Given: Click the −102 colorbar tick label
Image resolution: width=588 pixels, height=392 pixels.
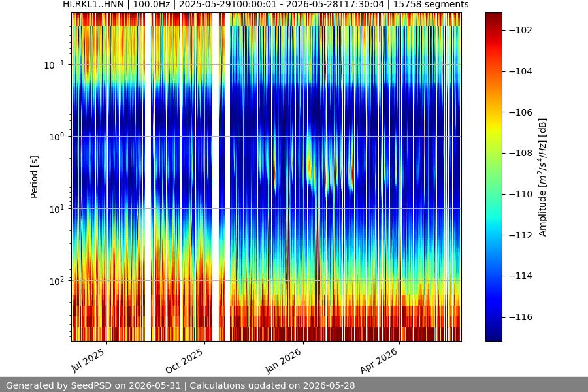Looking at the screenshot, I should pyautogui.click(x=521, y=31).
